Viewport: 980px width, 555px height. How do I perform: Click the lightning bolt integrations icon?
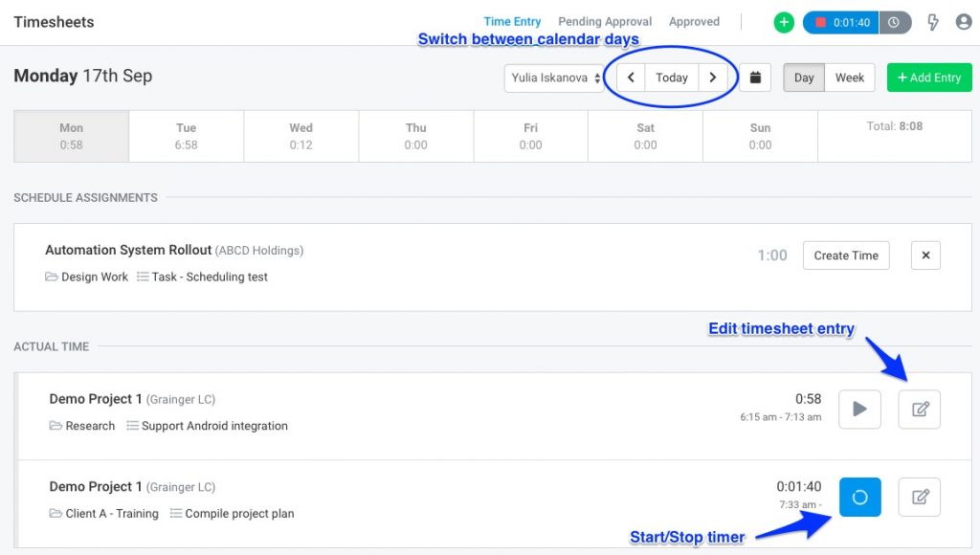click(933, 22)
